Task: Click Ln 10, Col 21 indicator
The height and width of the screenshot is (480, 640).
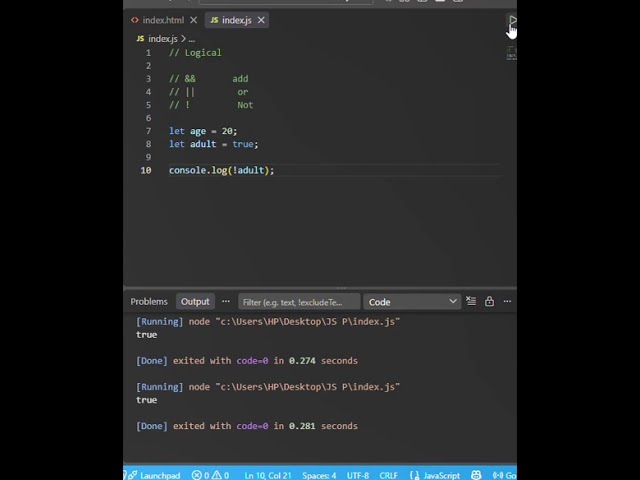Action: pyautogui.click(x=268, y=476)
